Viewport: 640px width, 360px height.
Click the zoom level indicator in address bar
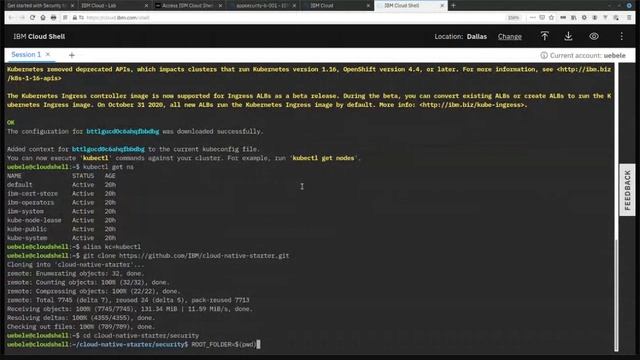[513, 18]
